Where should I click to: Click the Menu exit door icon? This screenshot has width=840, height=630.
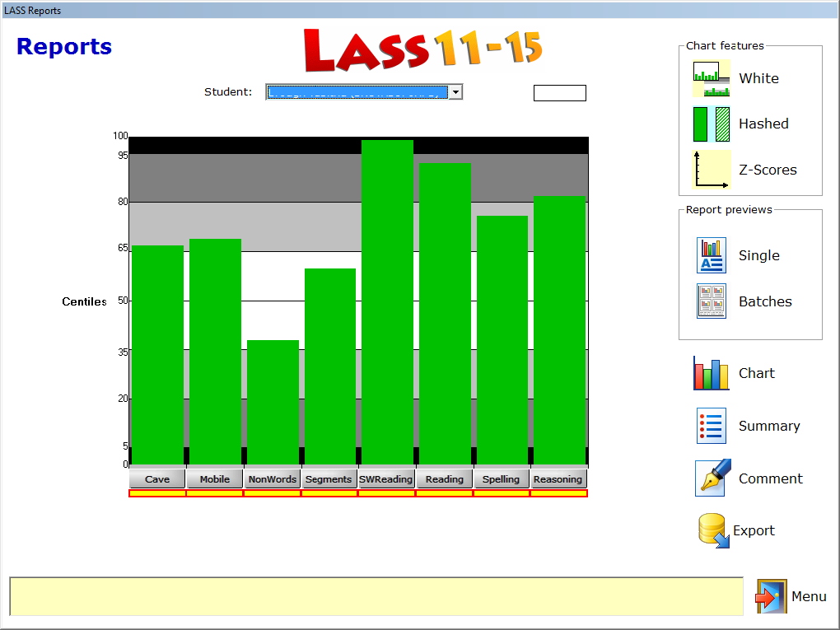point(771,596)
